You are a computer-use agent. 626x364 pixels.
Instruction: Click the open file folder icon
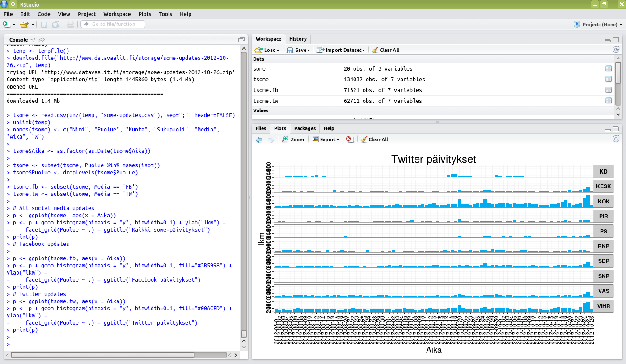point(24,24)
